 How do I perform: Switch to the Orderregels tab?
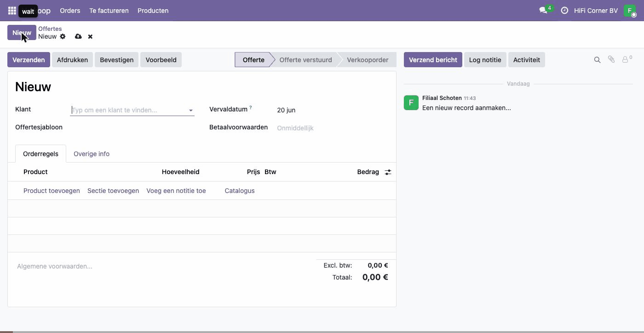click(x=40, y=154)
